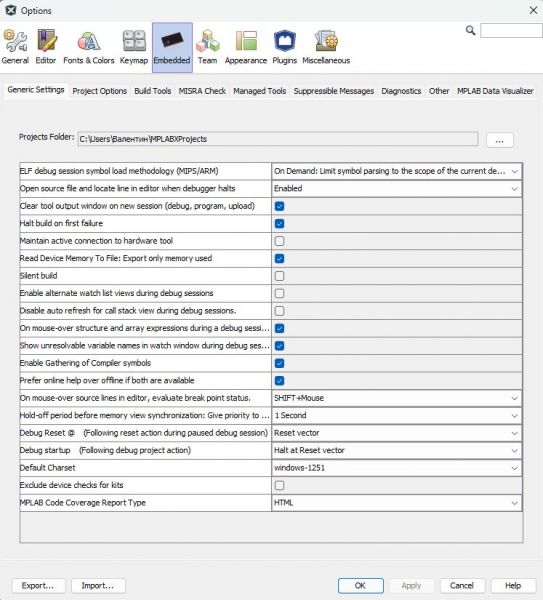Viewport: 543px width, 600px height.
Task: Switch to the Generic Settings tab
Action: click(36, 90)
